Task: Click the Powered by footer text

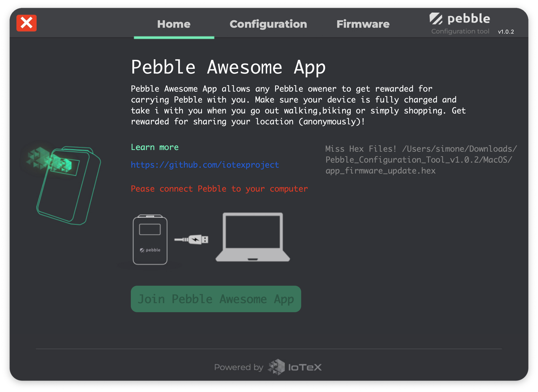Action: click(239, 367)
